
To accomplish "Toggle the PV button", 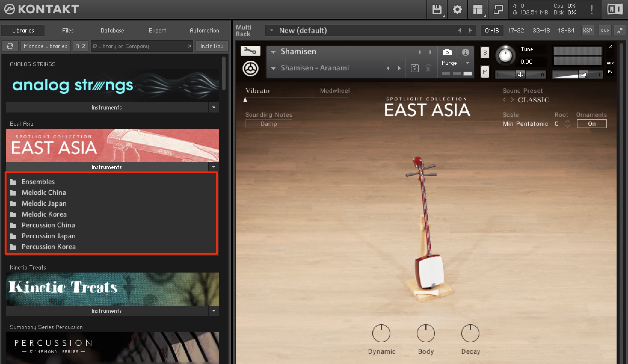I will [x=610, y=72].
